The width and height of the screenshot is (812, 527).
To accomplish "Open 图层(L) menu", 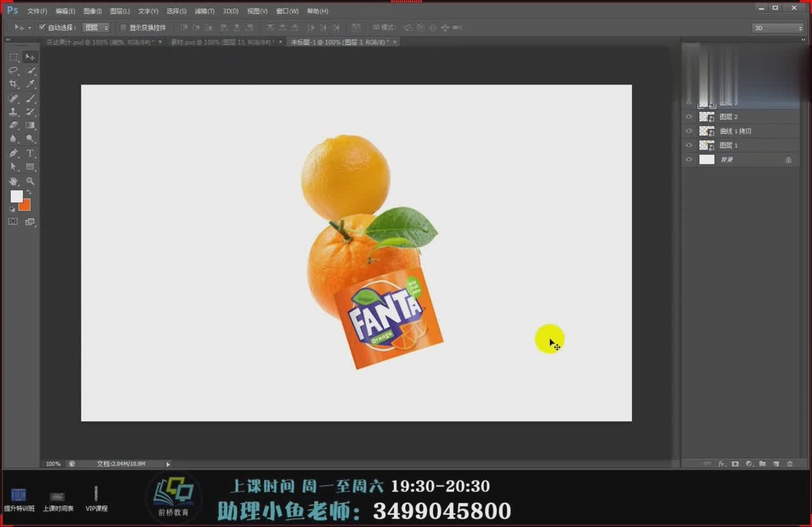I will tap(120, 11).
